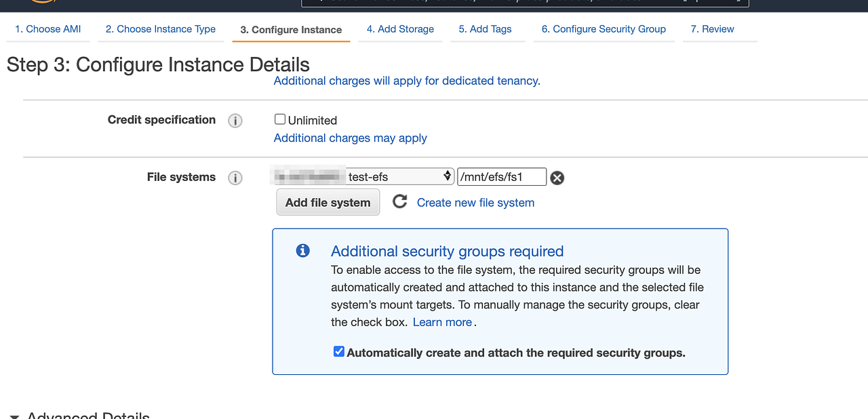Viewport: 868px width, 419px height.
Task: Open the dedicated tenancy charges link
Action: tap(406, 81)
